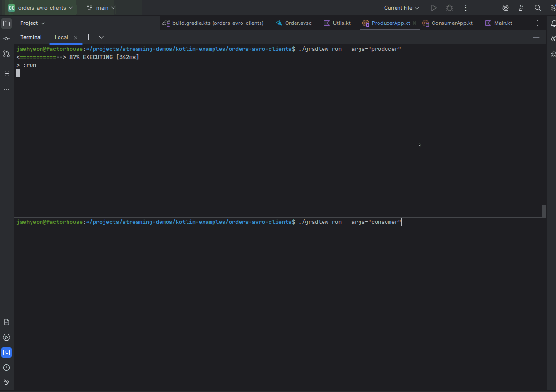The image size is (556, 392).
Task: Click the top terminal scrollbar thumb
Action: coord(544,211)
